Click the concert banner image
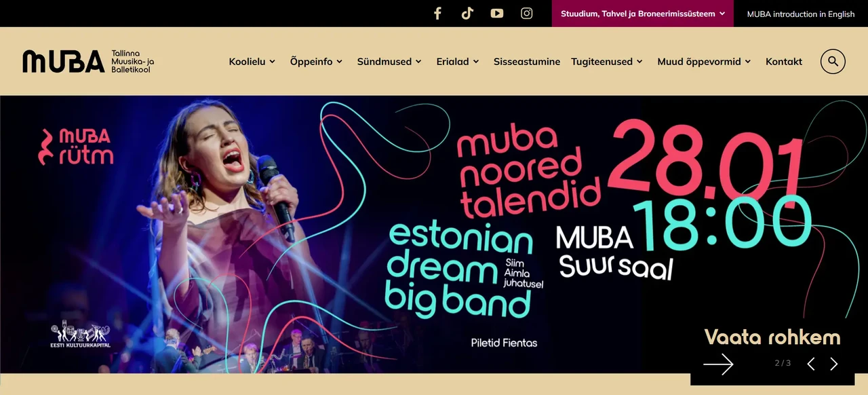The height and width of the screenshot is (395, 868). click(434, 234)
